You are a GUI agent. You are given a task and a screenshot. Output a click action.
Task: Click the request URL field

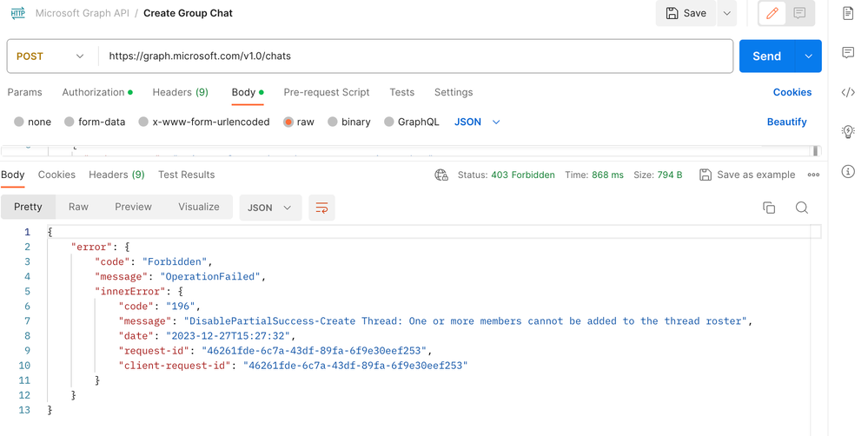pos(415,56)
